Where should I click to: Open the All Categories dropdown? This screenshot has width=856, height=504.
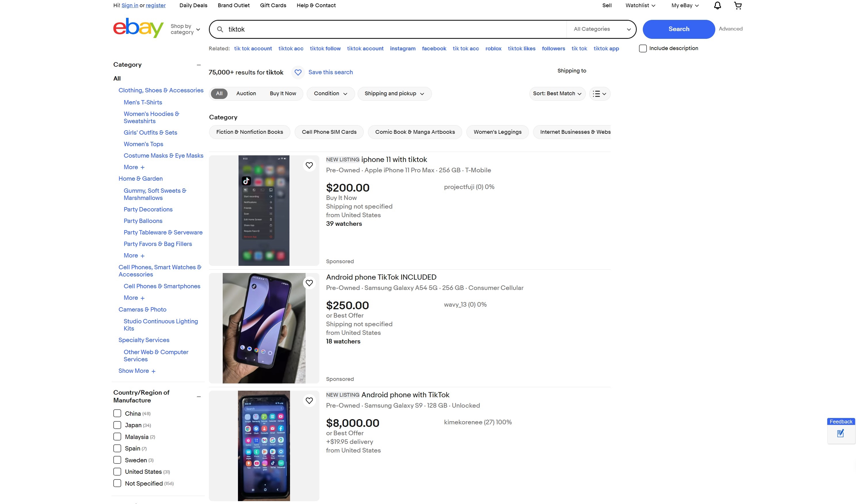[601, 29]
